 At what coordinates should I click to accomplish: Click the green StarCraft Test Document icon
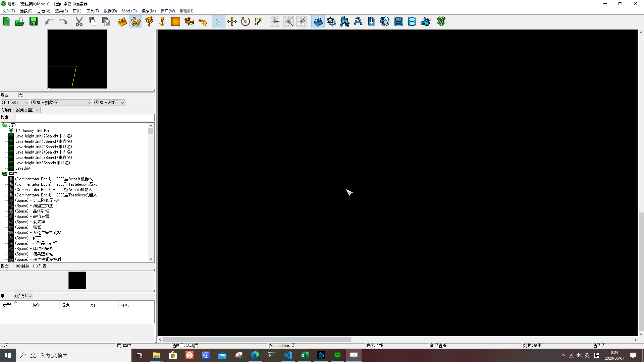pos(441,22)
